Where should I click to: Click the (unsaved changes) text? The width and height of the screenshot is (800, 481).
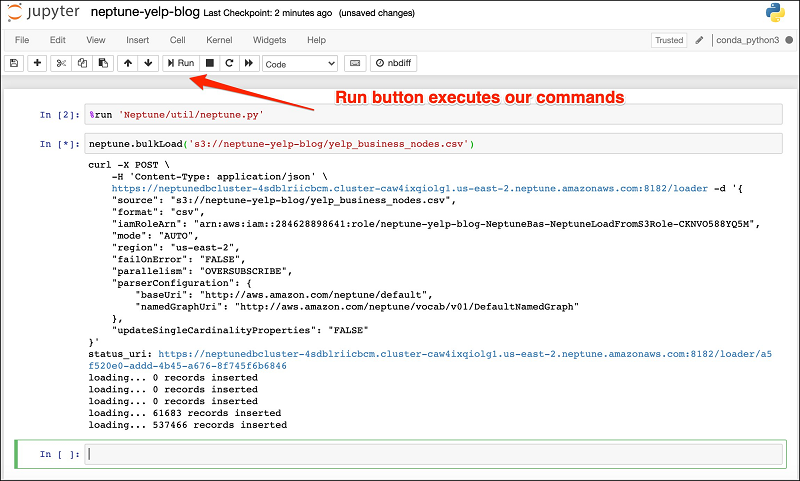click(x=377, y=13)
